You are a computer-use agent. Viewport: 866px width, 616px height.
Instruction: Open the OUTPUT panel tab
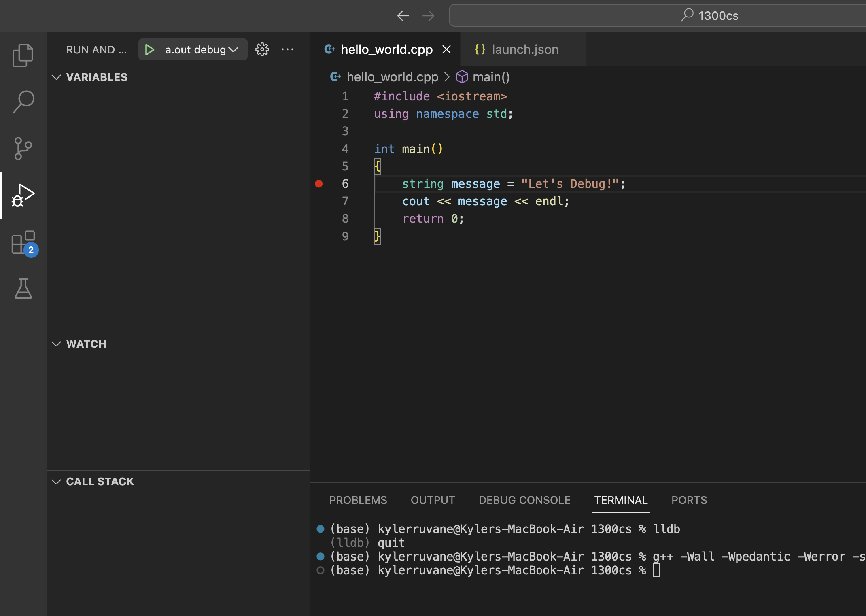433,500
